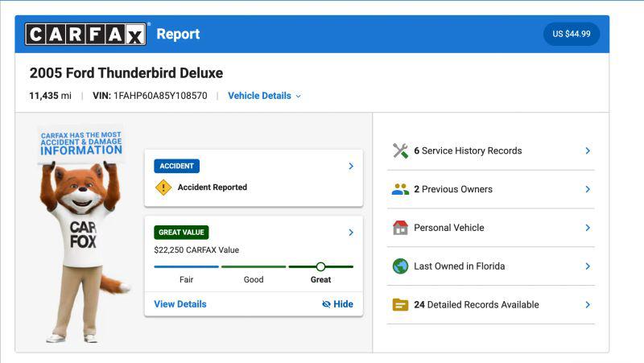The image size is (644, 363).
Task: Click the US $44.99 price button
Action: tap(572, 34)
